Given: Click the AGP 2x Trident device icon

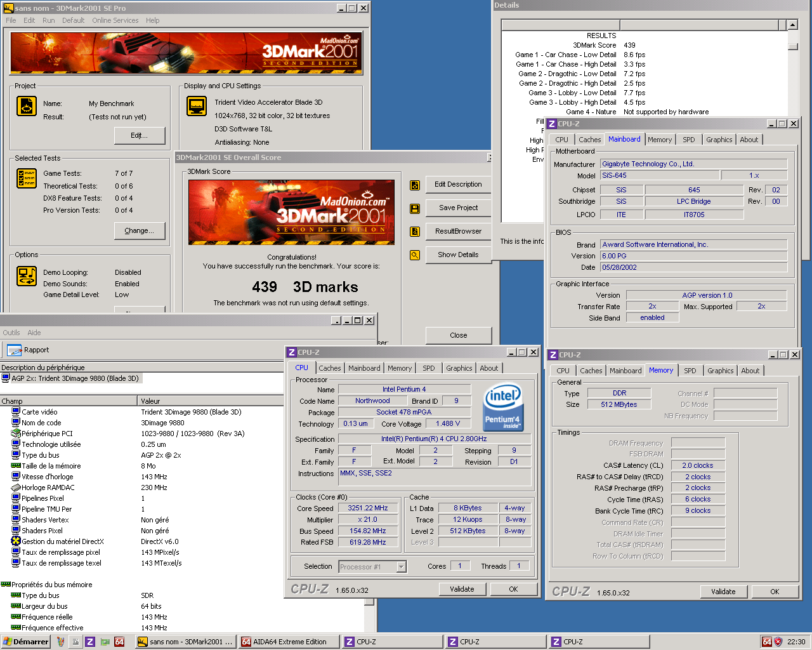Looking at the screenshot, I should (6, 378).
